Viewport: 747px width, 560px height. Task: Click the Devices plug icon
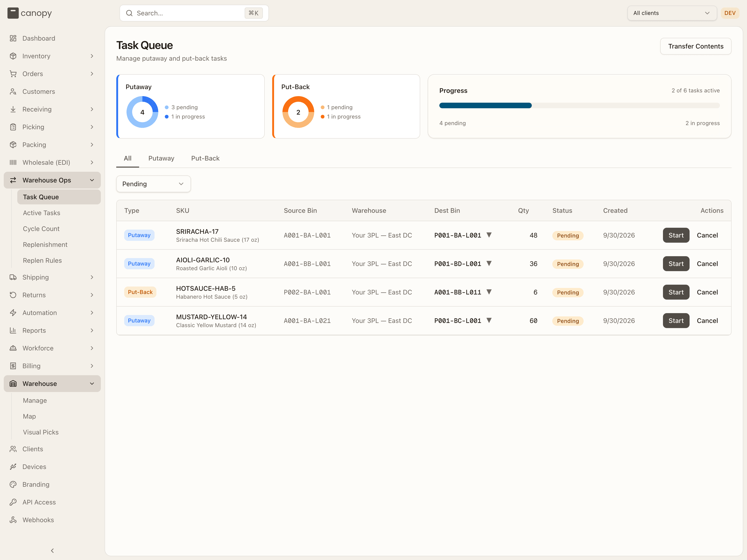13,466
